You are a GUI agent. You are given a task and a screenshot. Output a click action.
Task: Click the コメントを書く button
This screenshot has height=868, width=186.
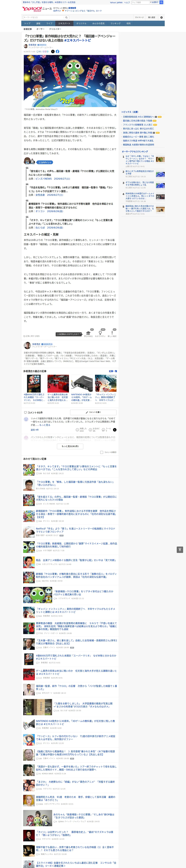point(93,412)
